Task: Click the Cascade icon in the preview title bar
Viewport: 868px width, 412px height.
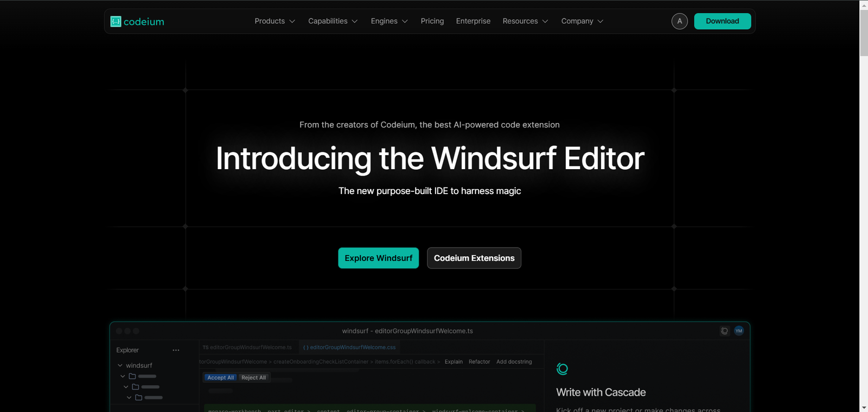Action: (x=724, y=331)
